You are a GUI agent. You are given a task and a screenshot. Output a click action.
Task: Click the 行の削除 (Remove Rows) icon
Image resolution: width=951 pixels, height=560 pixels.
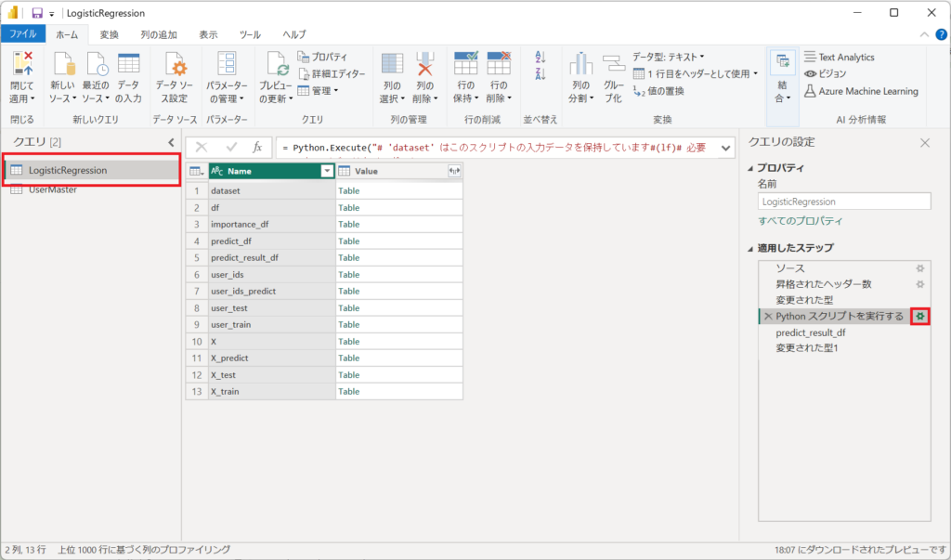click(x=499, y=64)
